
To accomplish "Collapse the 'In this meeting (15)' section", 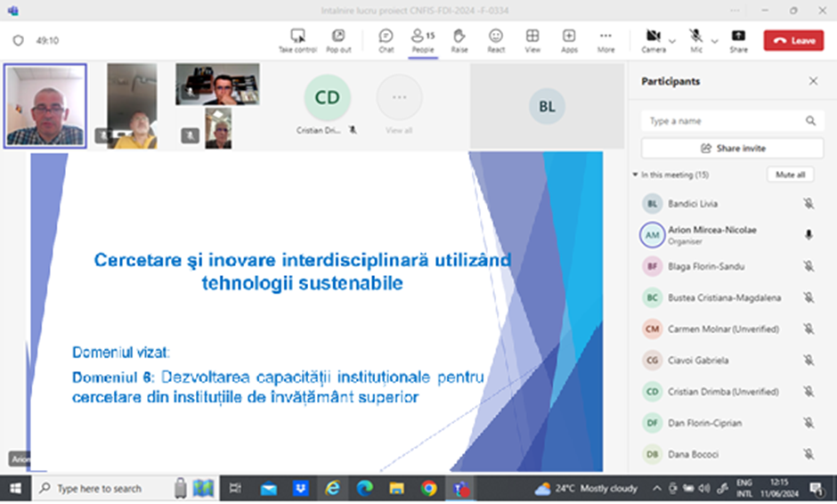I will click(635, 175).
